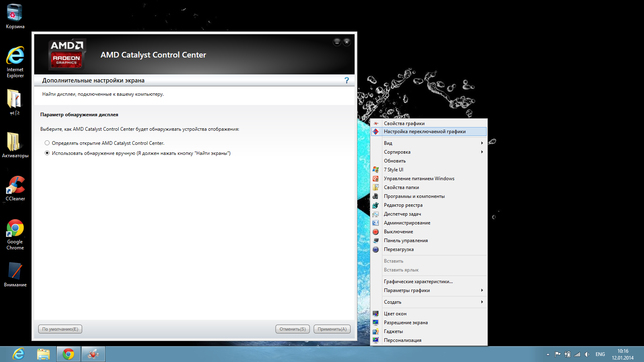644x362 pixels.
Task: Click the Редактор реестра icon
Action: (376, 205)
